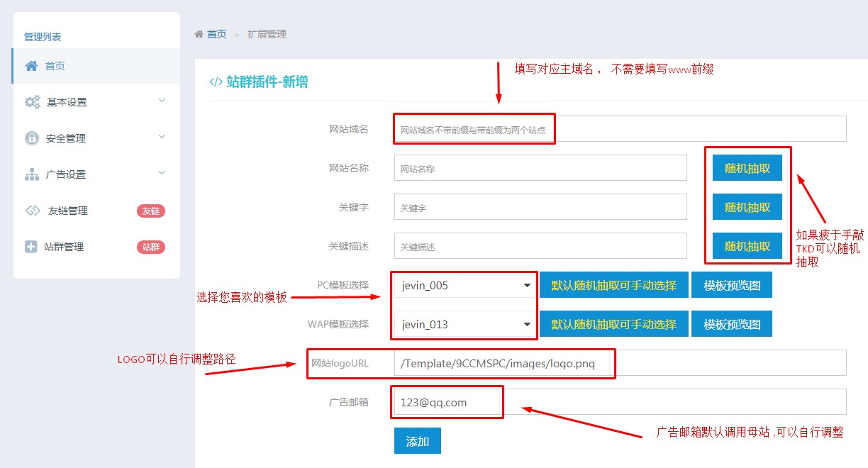Screen dimensions: 868x468
Task: Select 广告设置 menu item
Action: tap(96, 174)
